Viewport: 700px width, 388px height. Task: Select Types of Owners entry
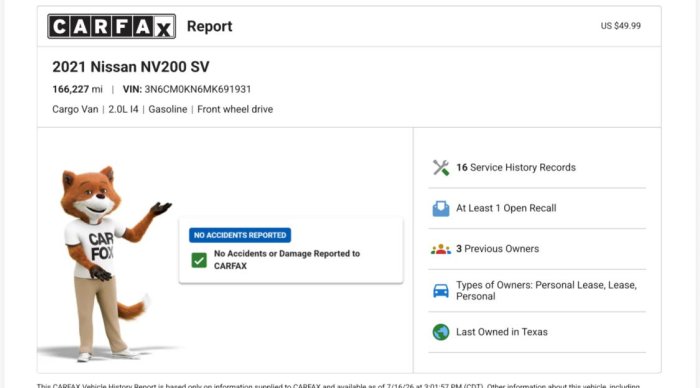(546, 291)
